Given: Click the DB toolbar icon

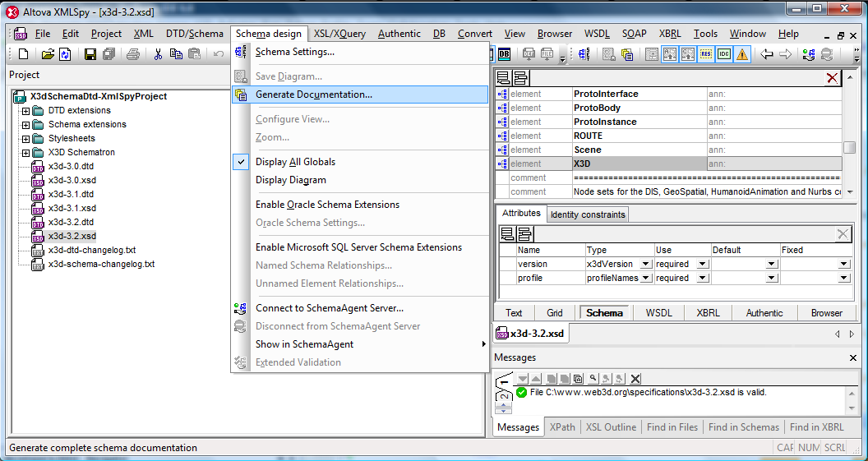Looking at the screenshot, I should (504, 54).
